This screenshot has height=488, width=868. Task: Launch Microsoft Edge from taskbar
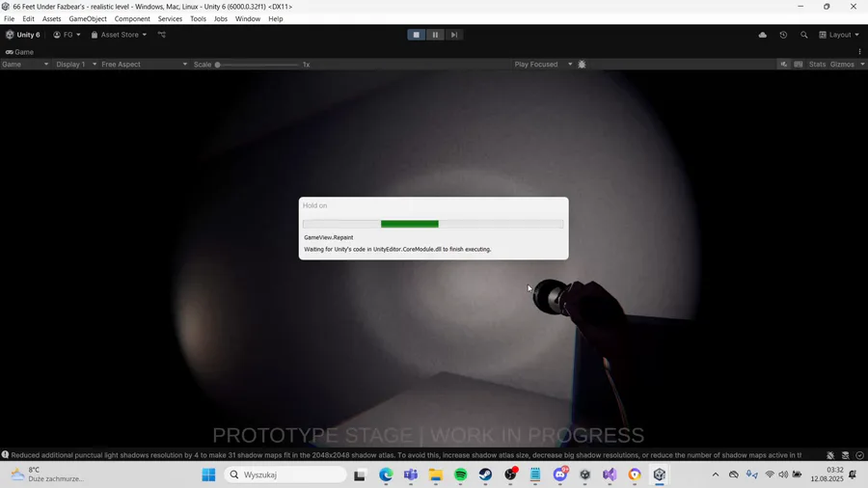(x=386, y=474)
